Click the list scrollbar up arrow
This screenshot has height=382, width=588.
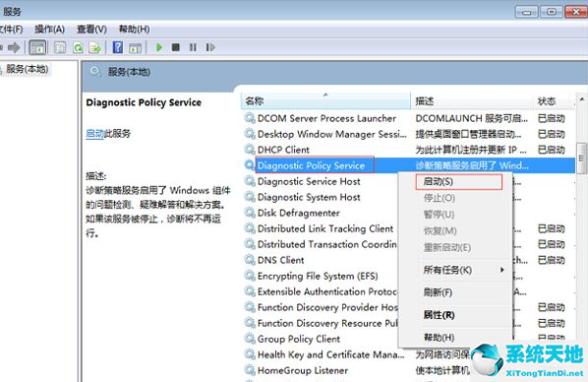pyautogui.click(x=582, y=99)
